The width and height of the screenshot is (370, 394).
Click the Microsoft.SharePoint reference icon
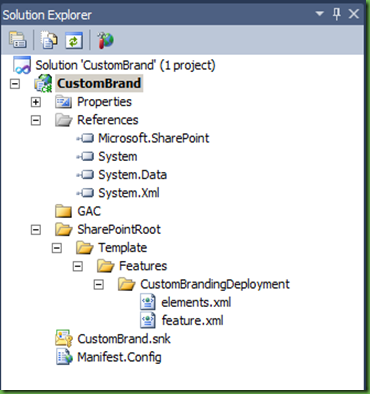coord(85,138)
